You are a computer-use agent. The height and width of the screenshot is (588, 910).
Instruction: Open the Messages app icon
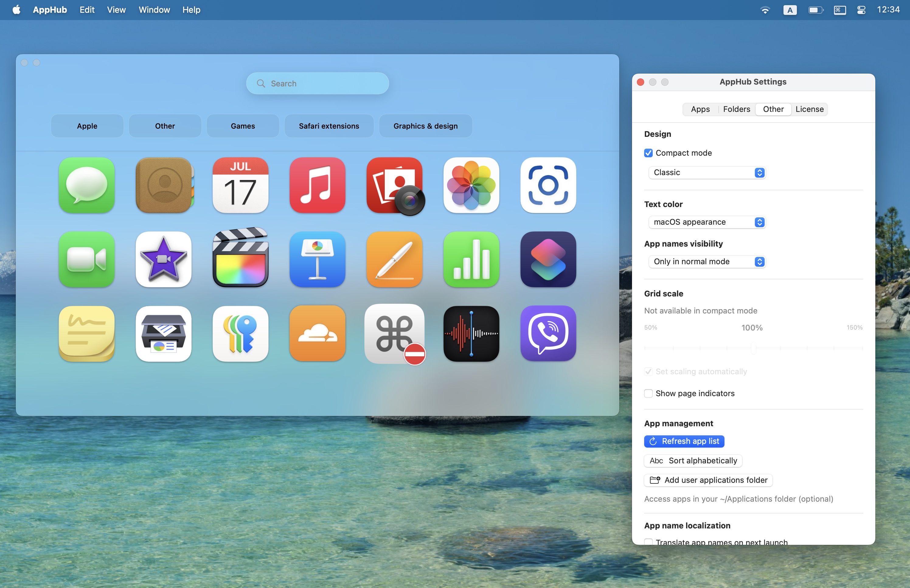(x=87, y=185)
